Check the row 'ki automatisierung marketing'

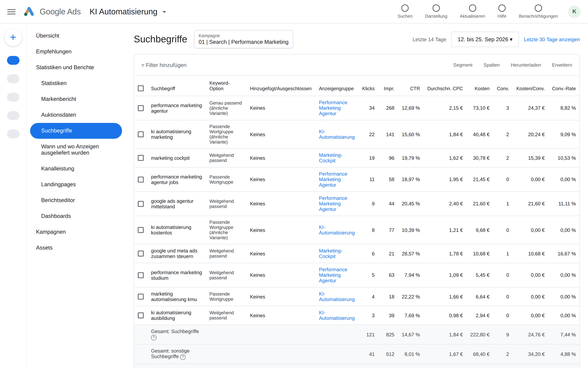pos(141,134)
